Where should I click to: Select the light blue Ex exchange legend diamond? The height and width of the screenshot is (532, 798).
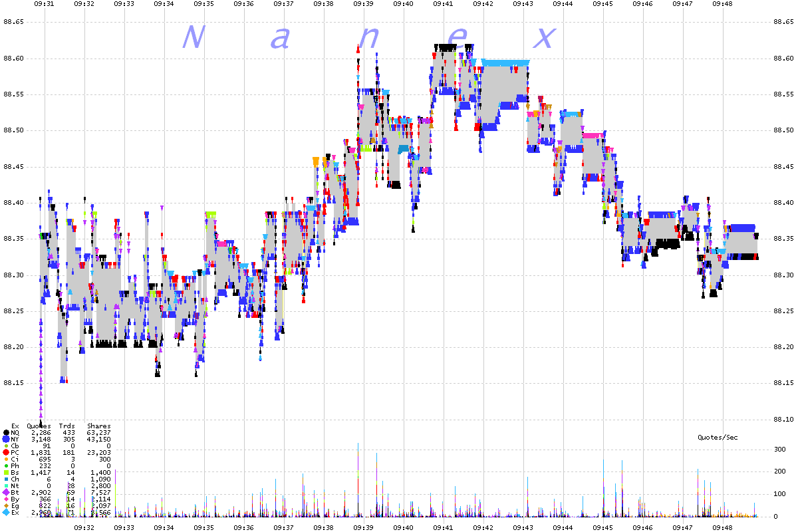click(7, 512)
